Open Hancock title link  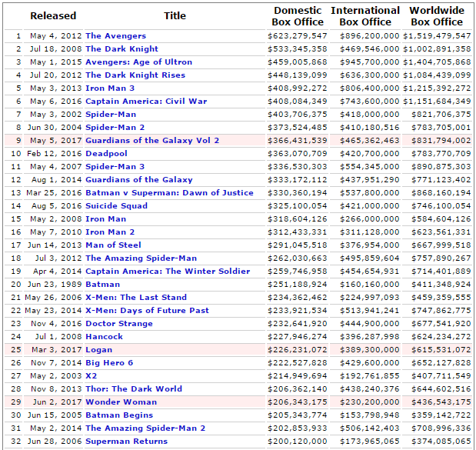tap(104, 336)
